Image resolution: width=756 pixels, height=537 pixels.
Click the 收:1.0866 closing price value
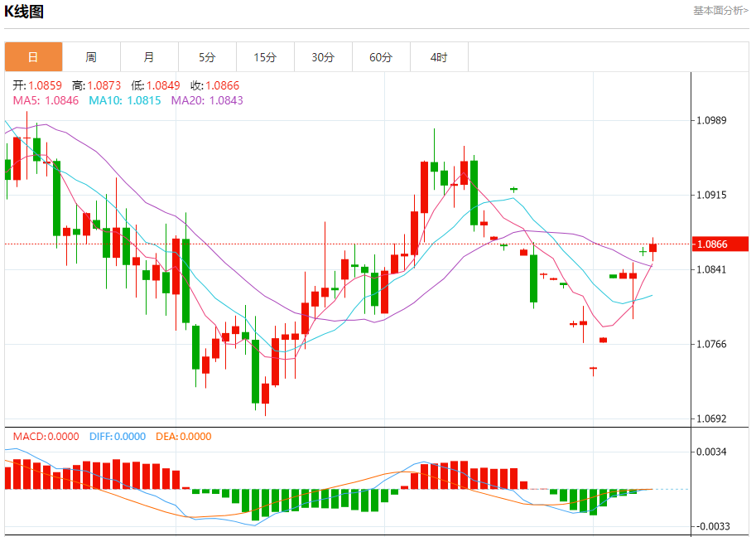pos(214,85)
